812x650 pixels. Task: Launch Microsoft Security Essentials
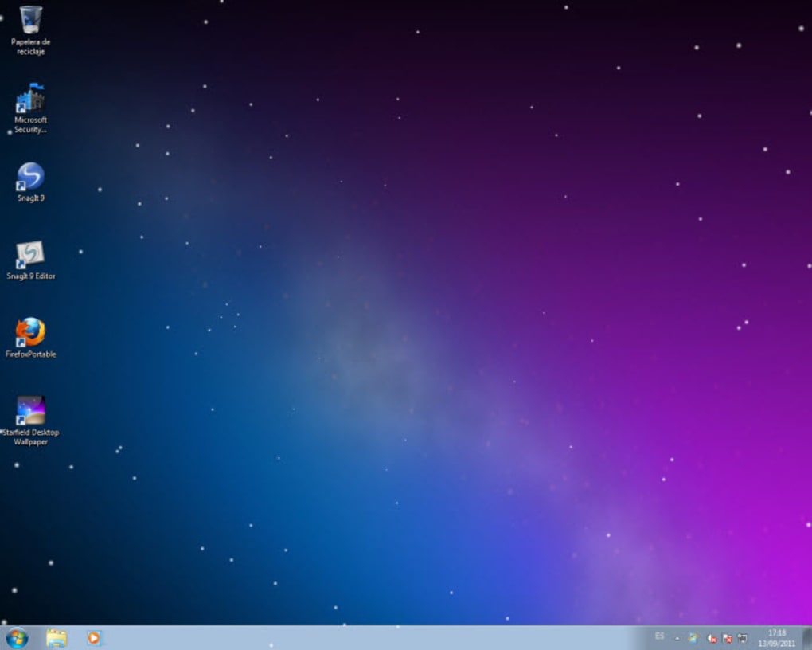point(30,102)
